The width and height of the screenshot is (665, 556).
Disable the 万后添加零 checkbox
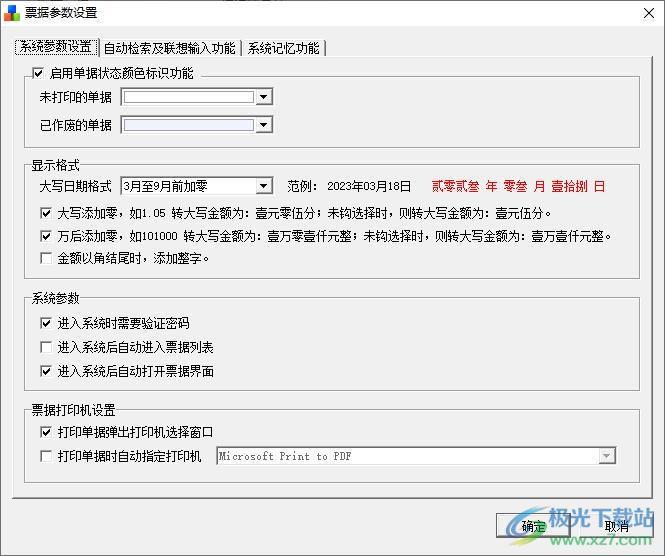coord(46,236)
